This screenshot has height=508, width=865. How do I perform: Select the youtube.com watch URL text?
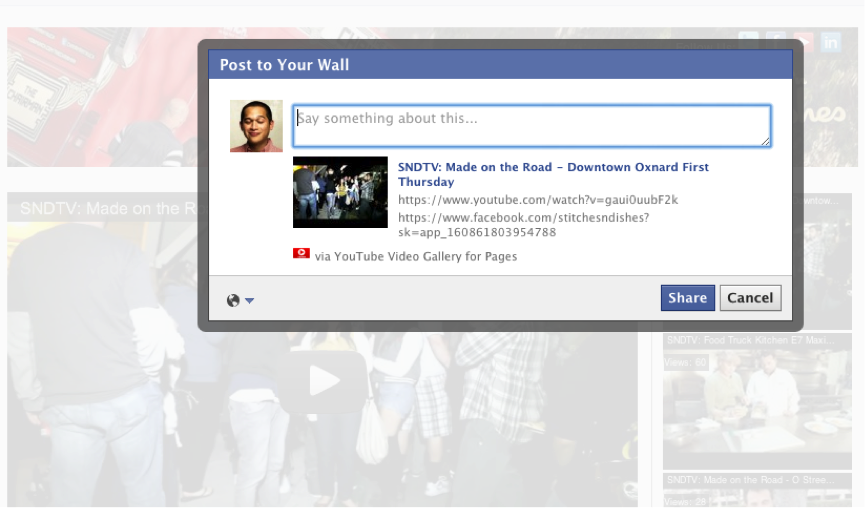tap(538, 200)
